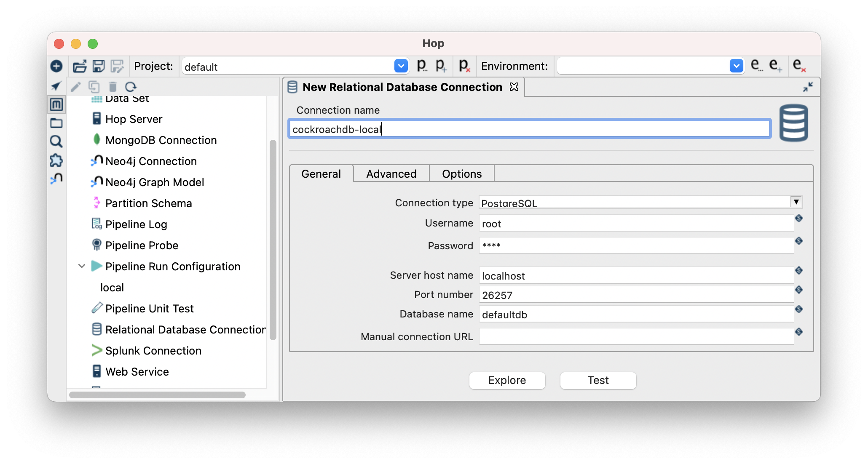Screen dimensions: 868x464
Task: Open the Search perspective magnifier icon
Action: 56,141
